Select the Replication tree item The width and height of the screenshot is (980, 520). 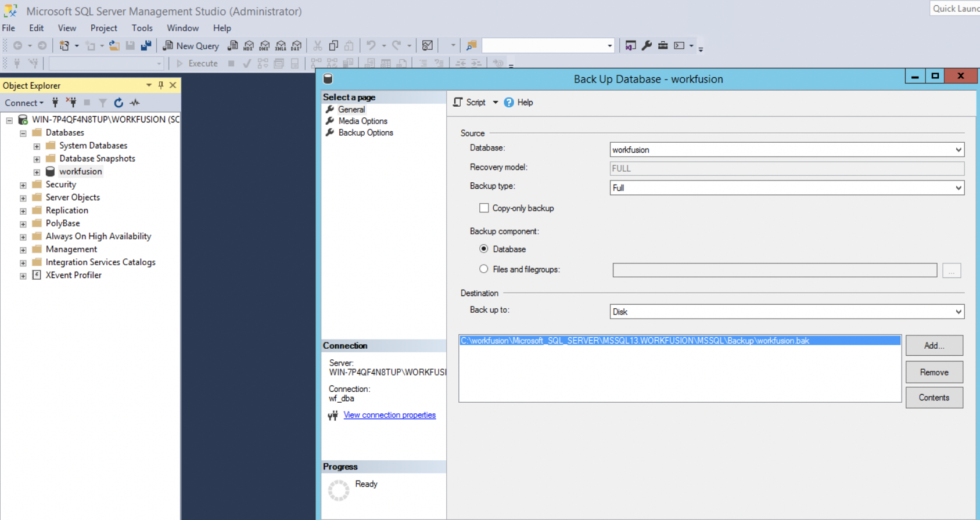point(67,210)
